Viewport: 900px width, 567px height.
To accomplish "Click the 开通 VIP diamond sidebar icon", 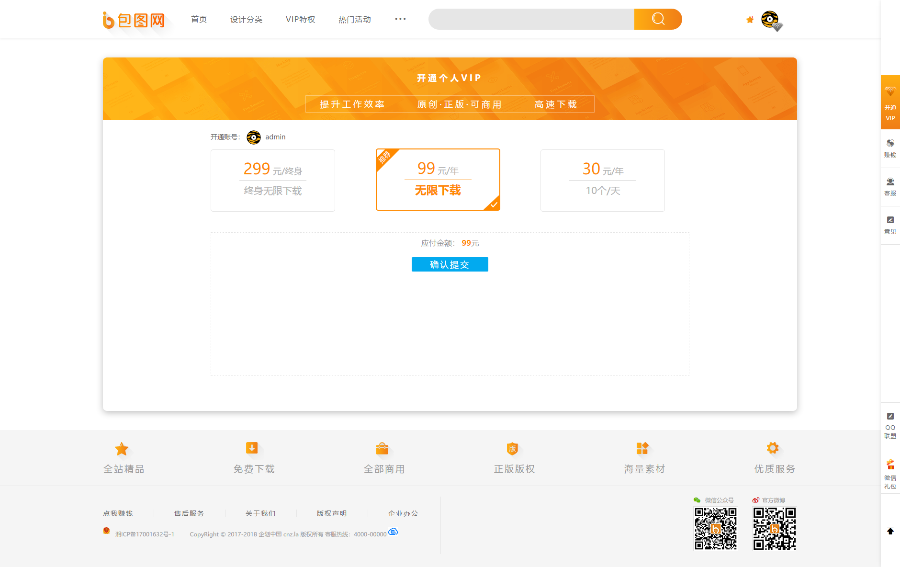I will (890, 102).
